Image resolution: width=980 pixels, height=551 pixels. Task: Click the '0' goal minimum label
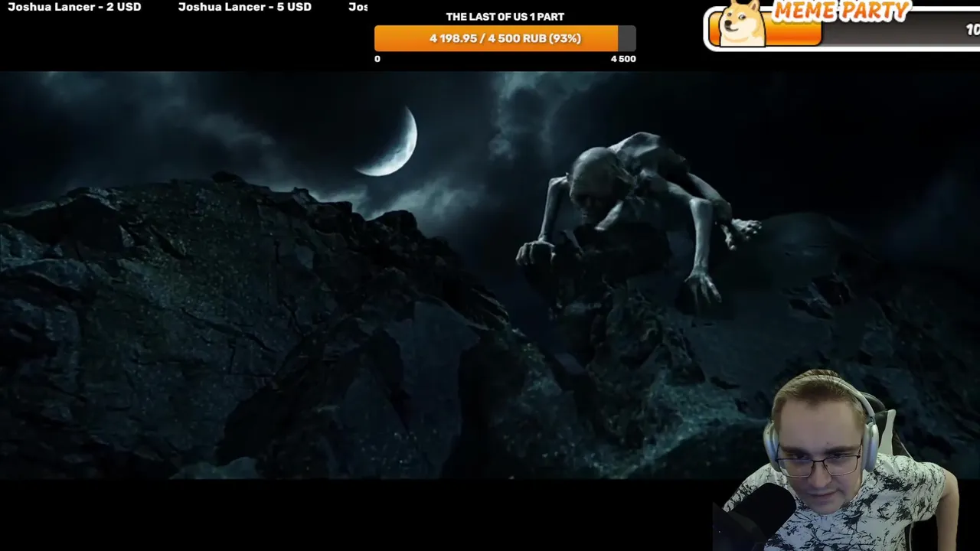[x=377, y=59]
